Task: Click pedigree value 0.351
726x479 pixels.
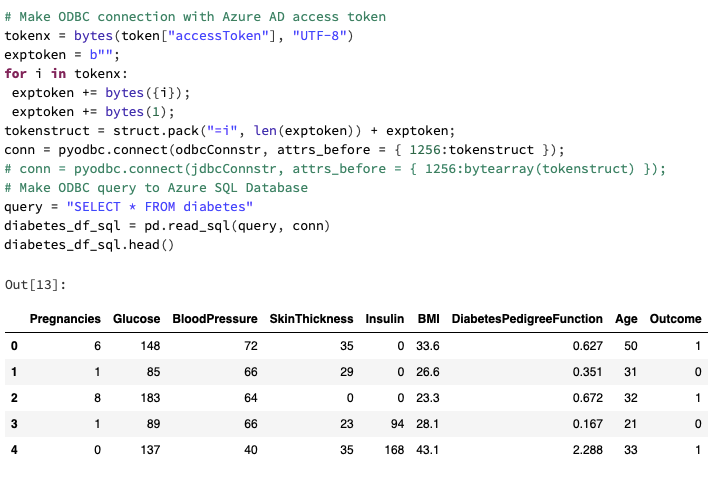Action: 588,372
